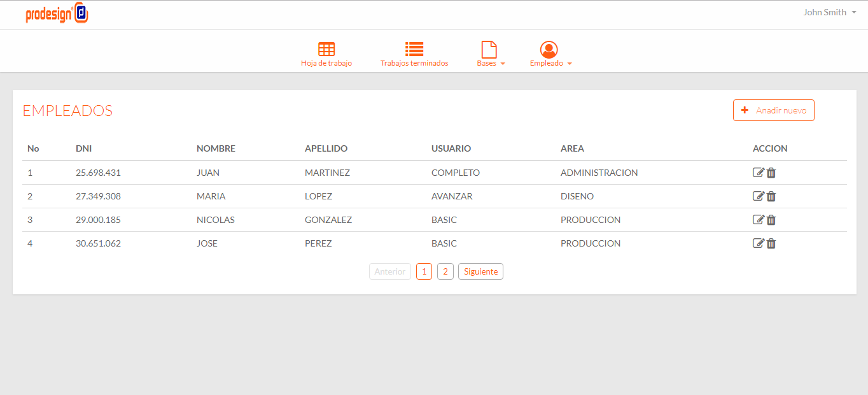Open the Hoja de trabajo grid icon
The width and height of the screenshot is (868, 395).
pos(326,50)
